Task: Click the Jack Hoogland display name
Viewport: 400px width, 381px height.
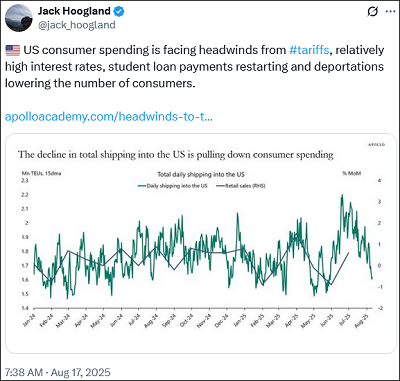Action: pyautogui.click(x=74, y=11)
